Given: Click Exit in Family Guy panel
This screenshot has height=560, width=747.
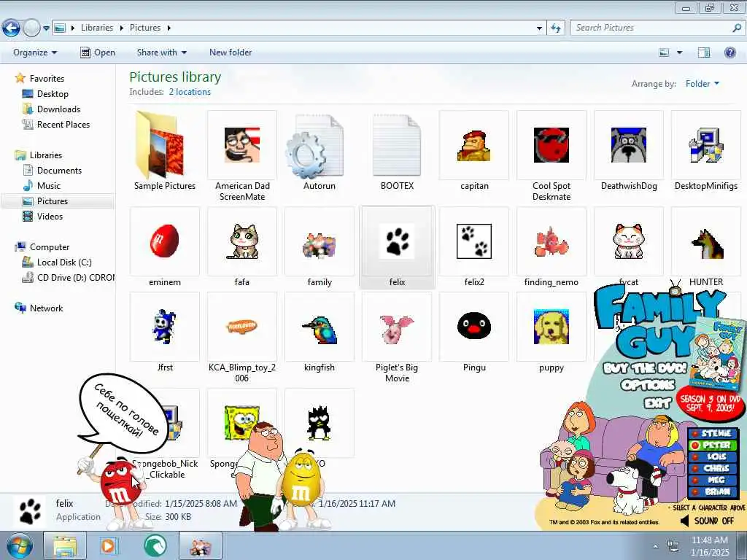Looking at the screenshot, I should [658, 403].
